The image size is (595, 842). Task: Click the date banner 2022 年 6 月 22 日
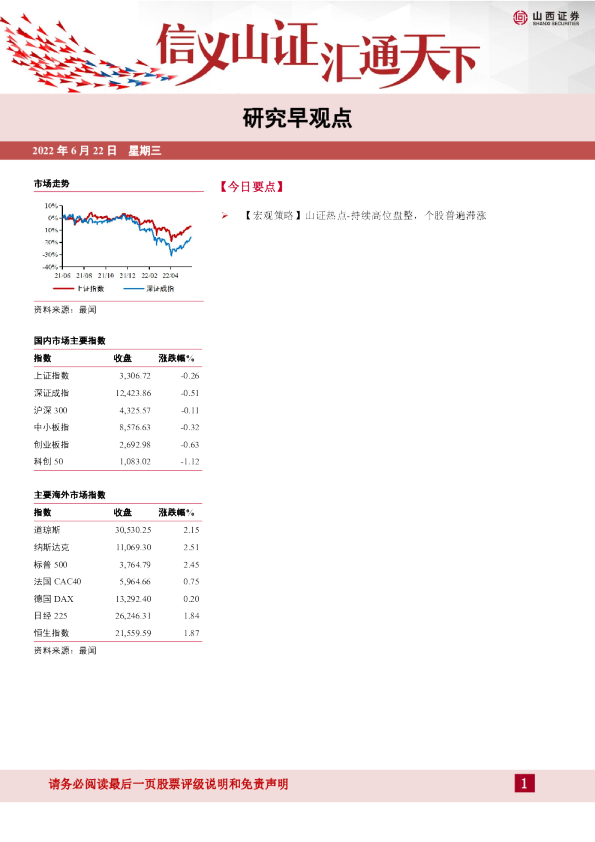click(x=75, y=150)
